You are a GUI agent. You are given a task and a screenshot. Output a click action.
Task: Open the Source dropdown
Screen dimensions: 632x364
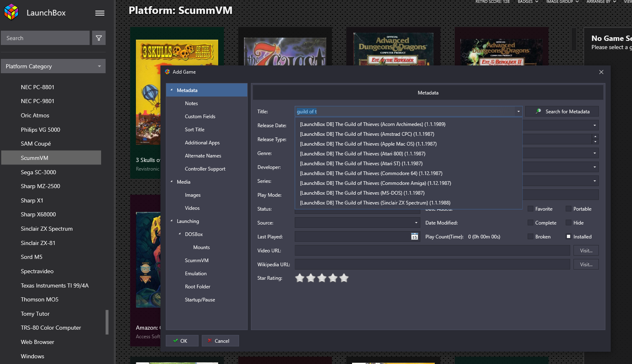click(416, 223)
